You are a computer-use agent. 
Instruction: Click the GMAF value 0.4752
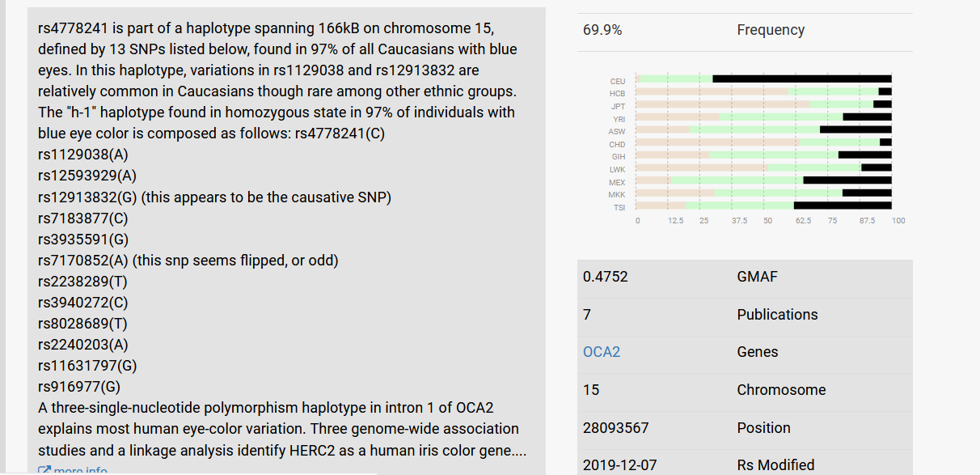(x=606, y=277)
